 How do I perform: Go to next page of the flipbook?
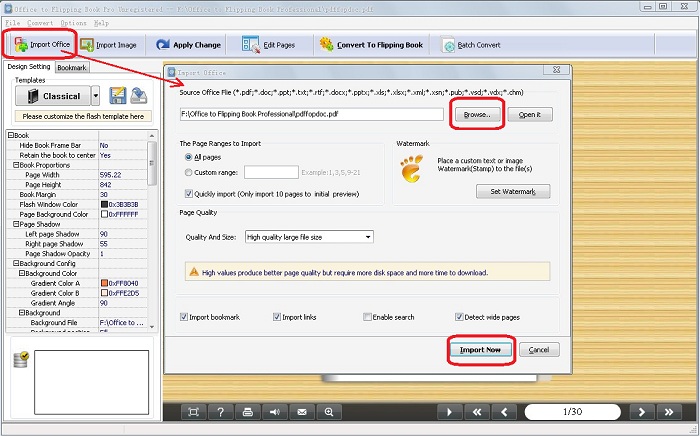click(x=642, y=412)
